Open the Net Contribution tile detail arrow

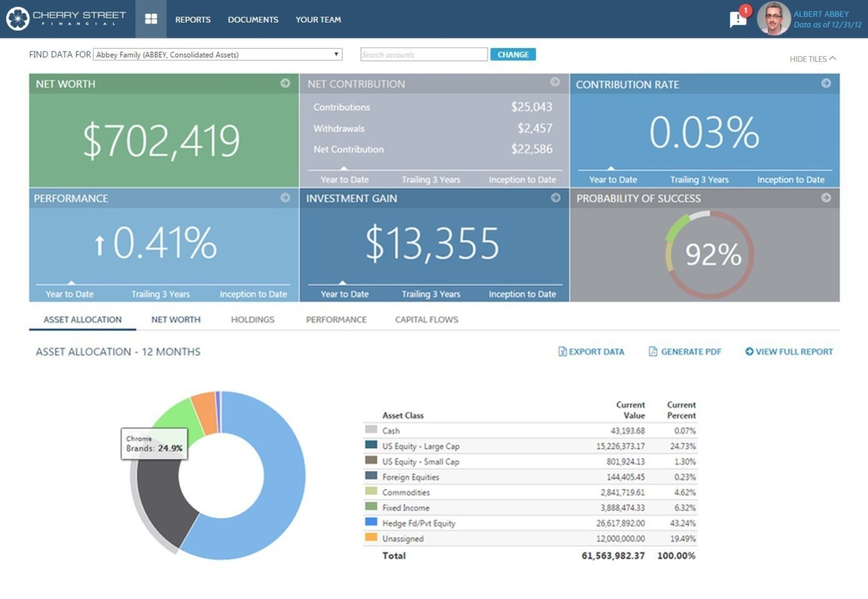tap(556, 82)
